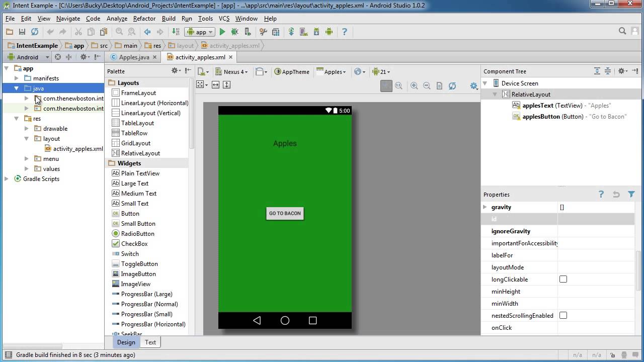The width and height of the screenshot is (644, 362).
Task: Zoom Out on the design preview
Action: [x=427, y=86]
